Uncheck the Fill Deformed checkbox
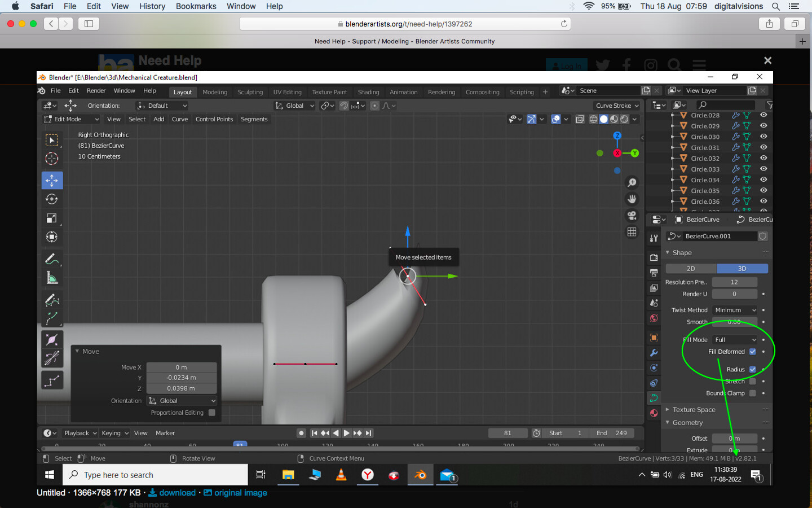 coord(753,352)
